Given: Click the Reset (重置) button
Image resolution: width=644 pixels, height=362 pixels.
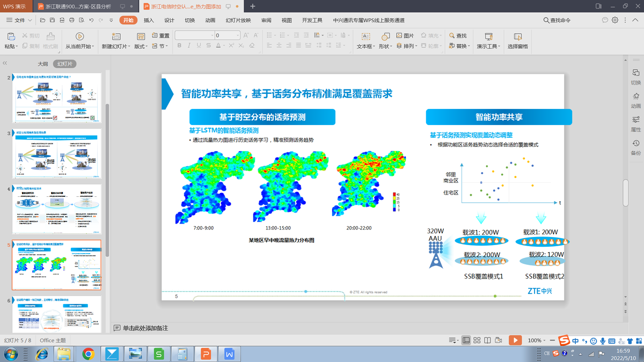Looking at the screenshot, I should [x=160, y=36].
